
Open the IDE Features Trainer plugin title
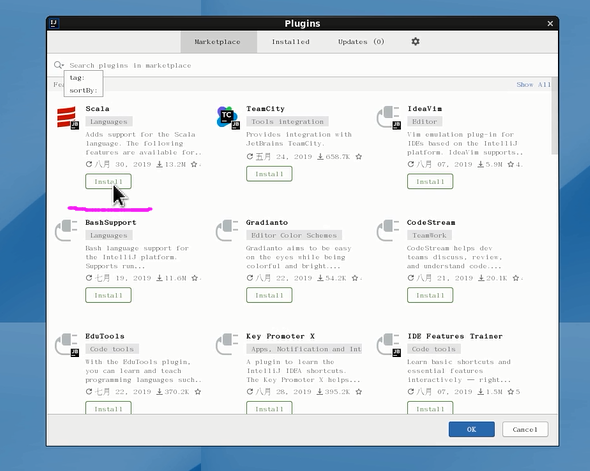[455, 336]
